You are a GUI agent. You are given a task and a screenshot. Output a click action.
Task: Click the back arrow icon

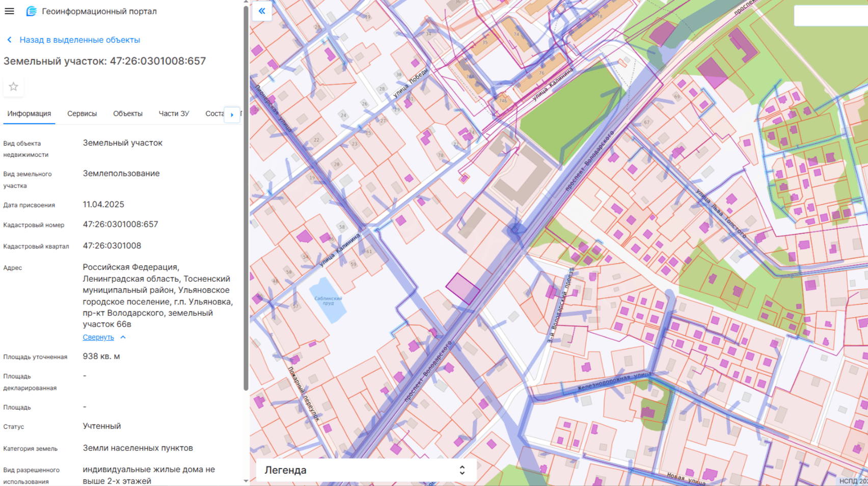[x=9, y=40]
